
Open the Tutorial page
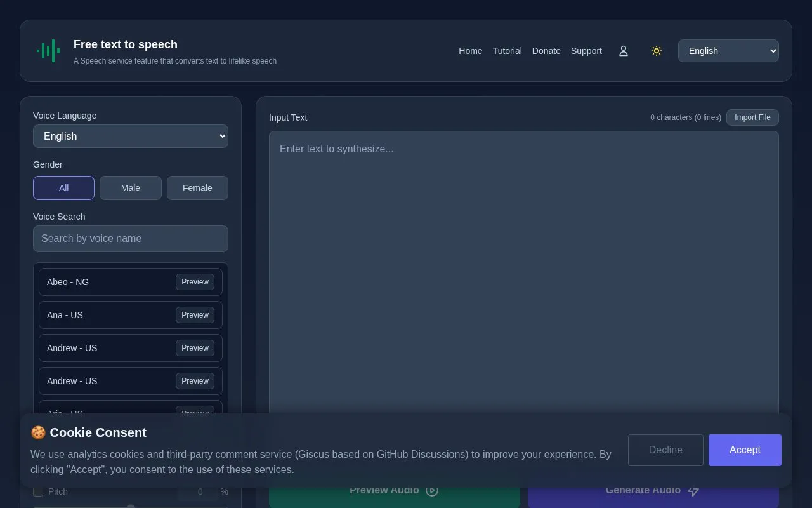[507, 51]
